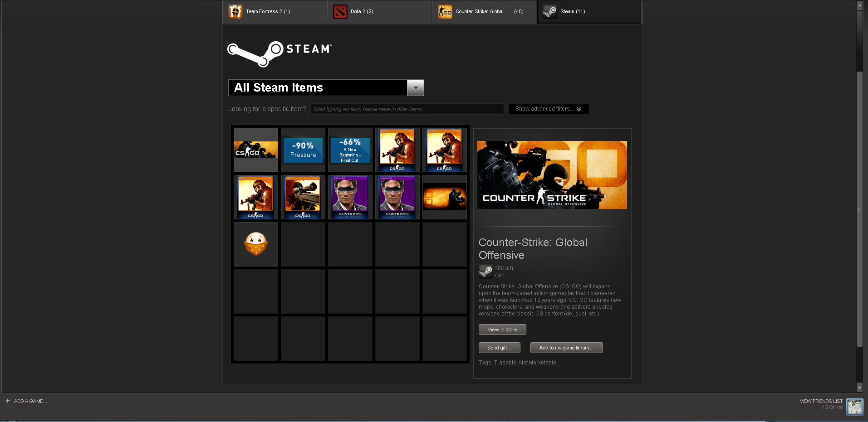Image resolution: width=868 pixels, height=422 pixels.
Task: Click the 'Tags: Tradable, Not Marketable' text
Action: [517, 363]
